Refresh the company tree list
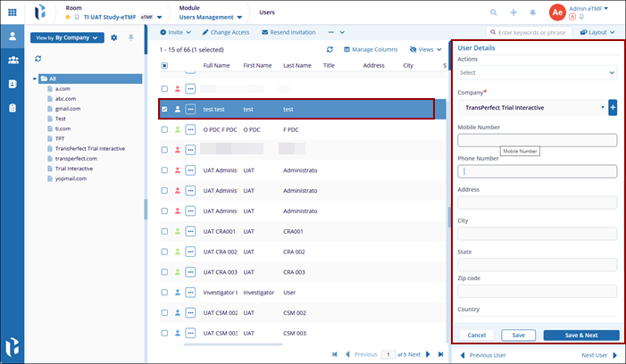Screen dimensions: 626x364 38,59
